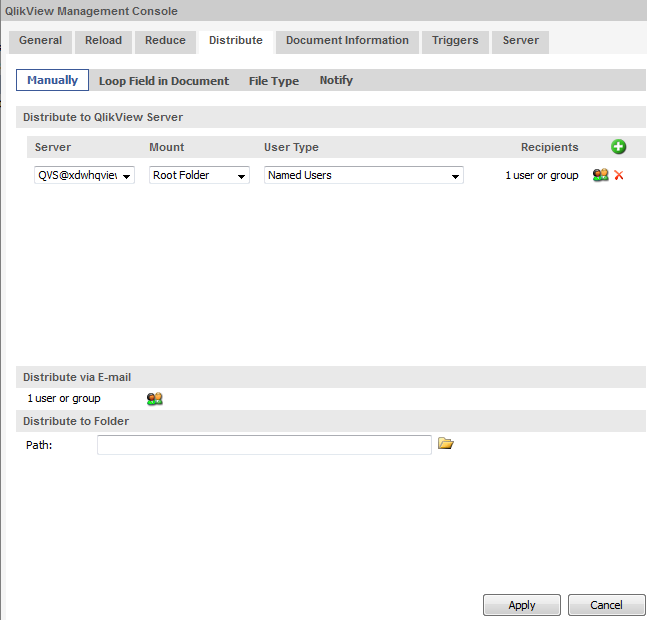Viewport: 647px width, 620px height.
Task: Switch to the General tab
Action: 40,41
